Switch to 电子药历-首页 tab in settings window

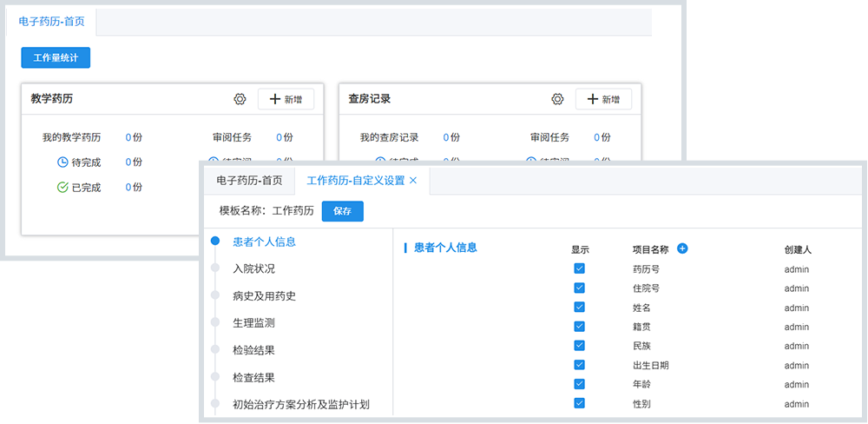coord(249,181)
